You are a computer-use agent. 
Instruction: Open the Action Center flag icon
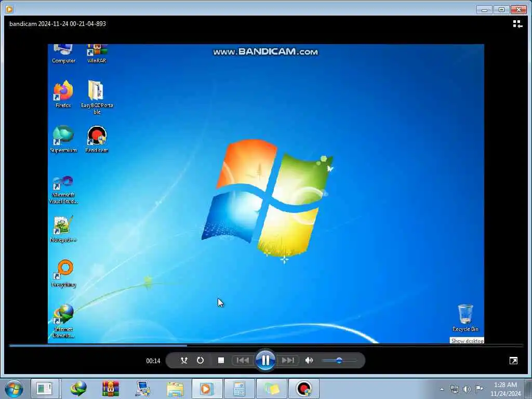[x=479, y=389]
